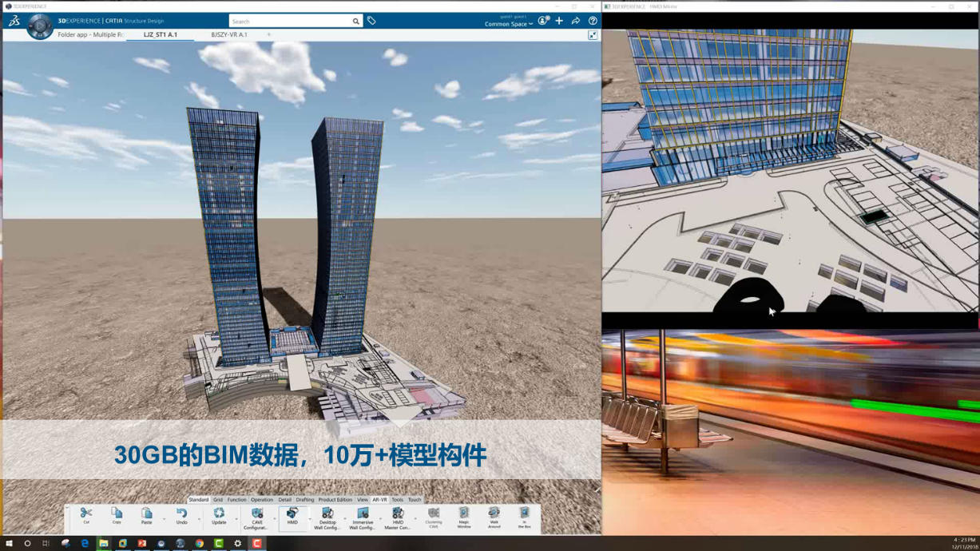Open Immersive Wall Configuration tool
This screenshot has width=980, height=551.
(x=362, y=517)
